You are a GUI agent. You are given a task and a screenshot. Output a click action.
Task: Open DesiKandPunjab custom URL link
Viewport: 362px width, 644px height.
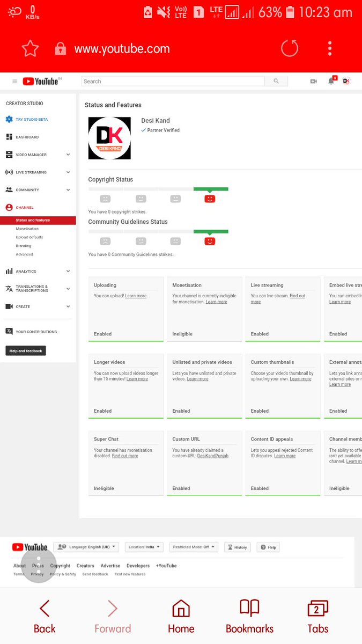(x=213, y=456)
